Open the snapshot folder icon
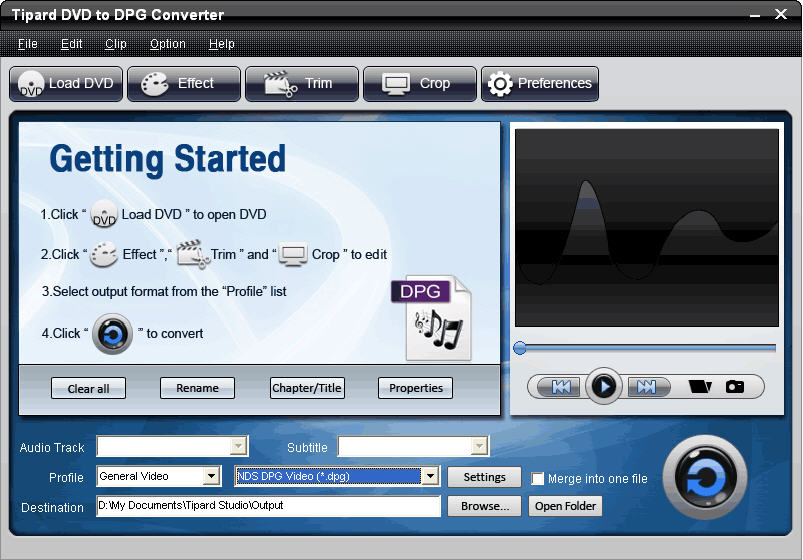Screen dimensions: 803x560 [x=700, y=386]
